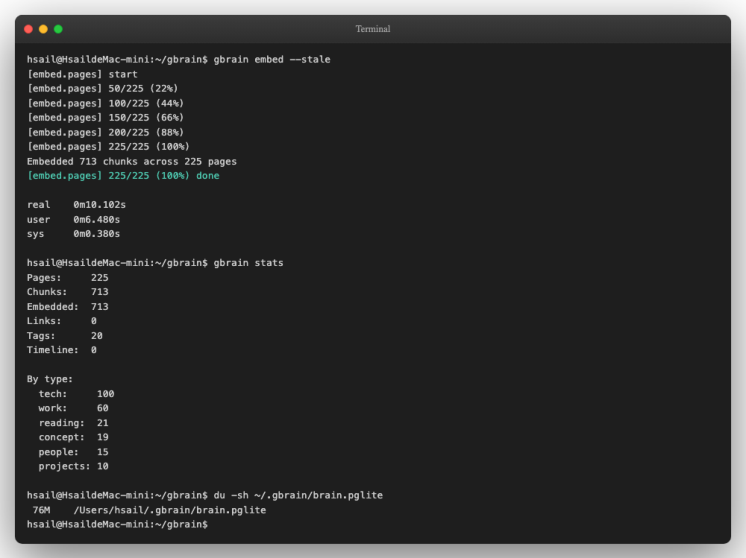Viewport: 746px width, 558px height.
Task: Click the '50/225 (22%)' progress line
Action: click(x=102, y=88)
